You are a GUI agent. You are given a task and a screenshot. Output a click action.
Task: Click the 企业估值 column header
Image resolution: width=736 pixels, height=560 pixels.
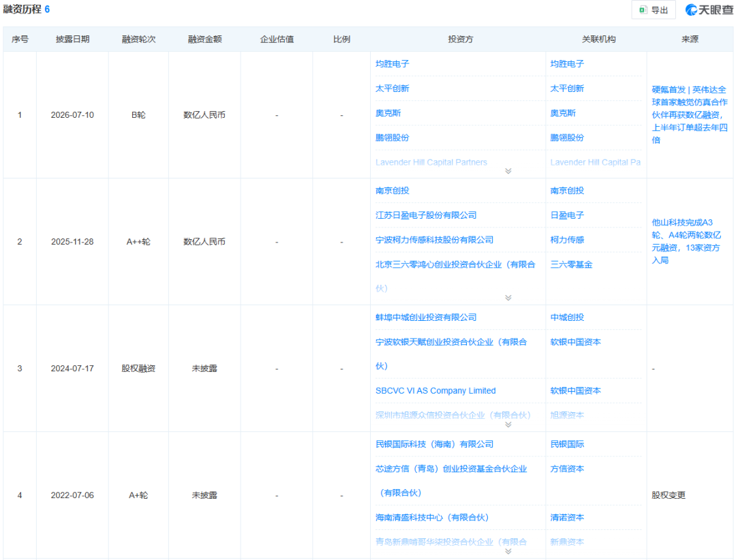tap(277, 40)
